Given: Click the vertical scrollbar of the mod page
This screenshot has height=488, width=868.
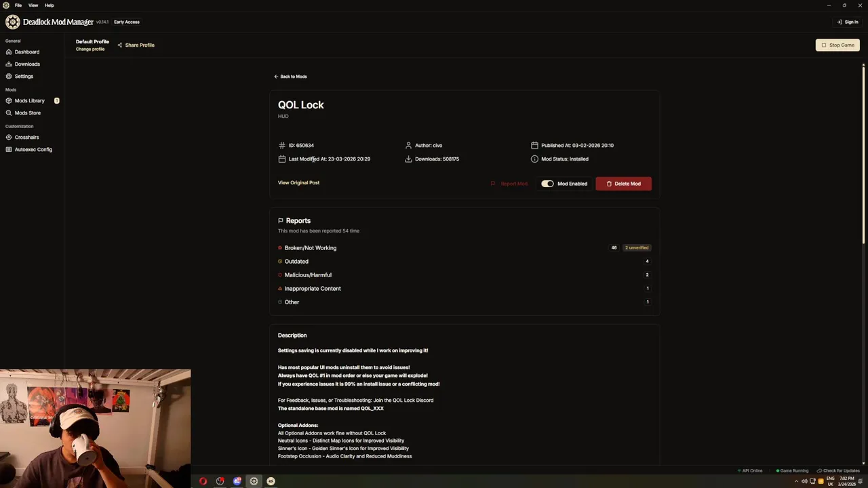Looking at the screenshot, I should coord(863,156).
